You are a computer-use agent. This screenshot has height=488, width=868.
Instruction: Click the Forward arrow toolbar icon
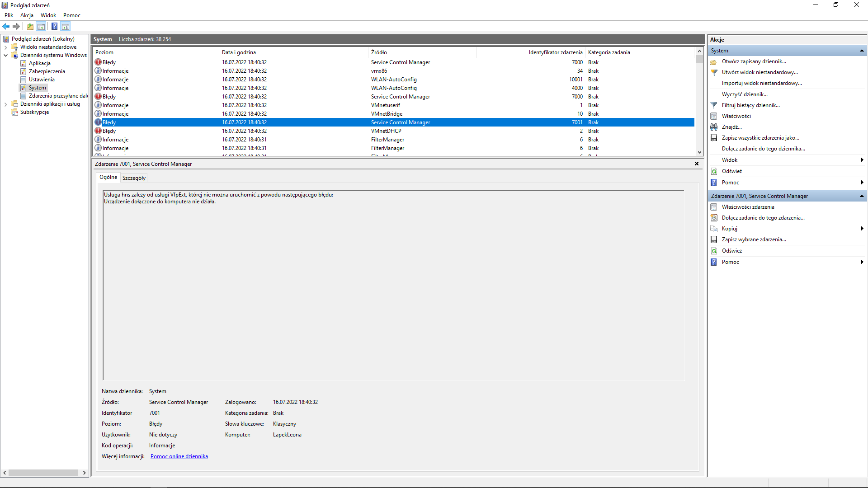(16, 26)
